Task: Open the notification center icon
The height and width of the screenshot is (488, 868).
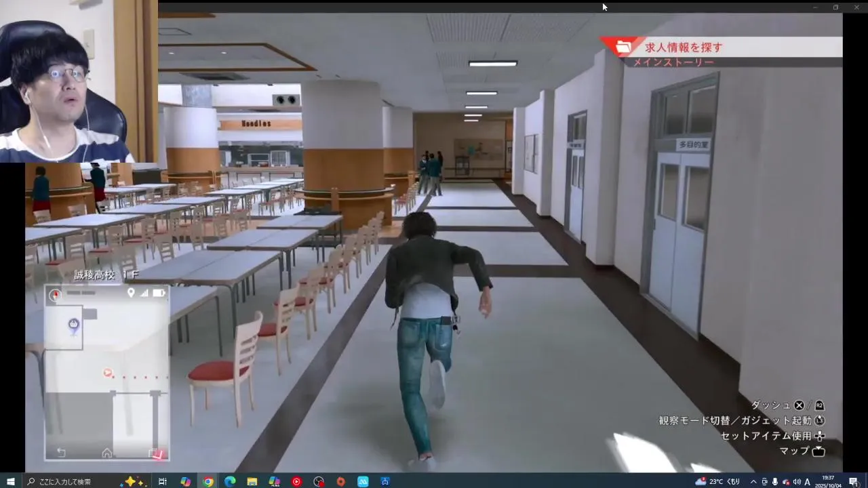Action: pos(853,481)
